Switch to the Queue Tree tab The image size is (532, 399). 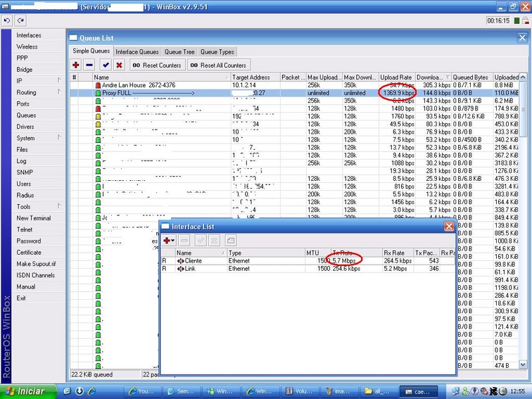pyautogui.click(x=180, y=52)
